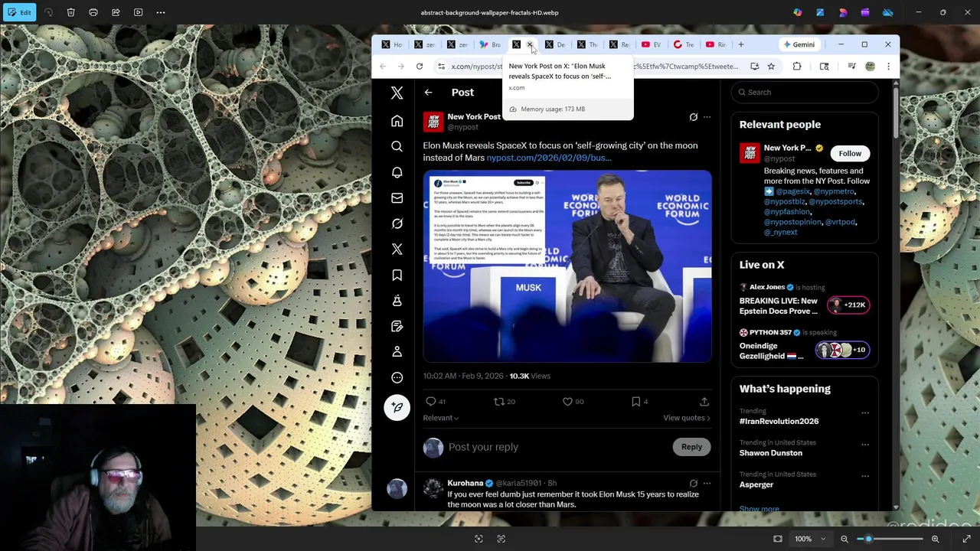The width and height of the screenshot is (980, 551).
Task: Open Explore via magnifier sidebar icon
Action: pos(397,146)
